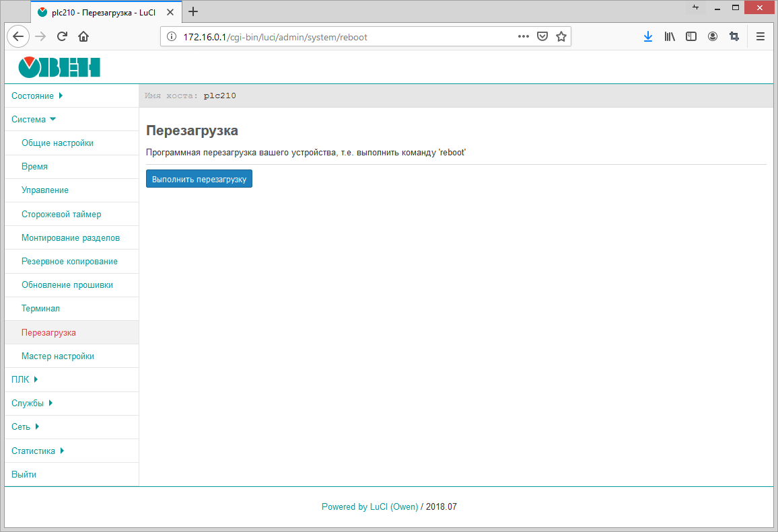The width and height of the screenshot is (778, 532).
Task: Click the URL address bar field
Action: coord(337,37)
